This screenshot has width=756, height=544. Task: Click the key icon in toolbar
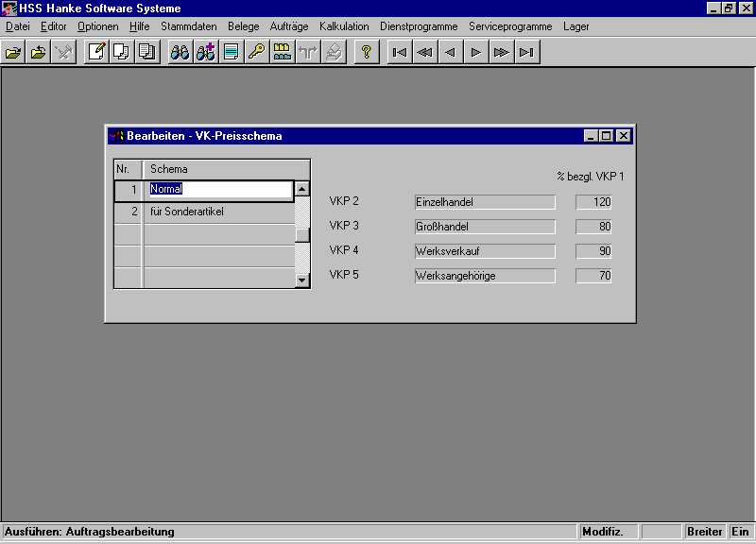256,52
